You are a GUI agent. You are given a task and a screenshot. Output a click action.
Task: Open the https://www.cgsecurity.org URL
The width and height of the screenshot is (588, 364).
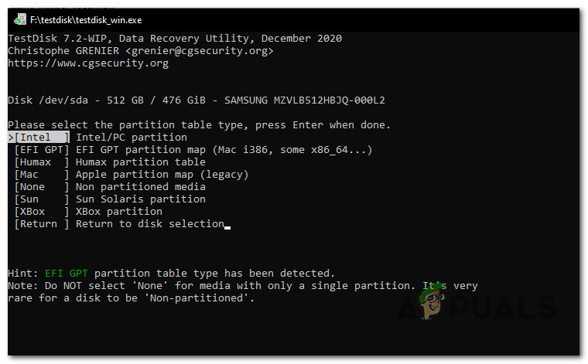click(87, 63)
